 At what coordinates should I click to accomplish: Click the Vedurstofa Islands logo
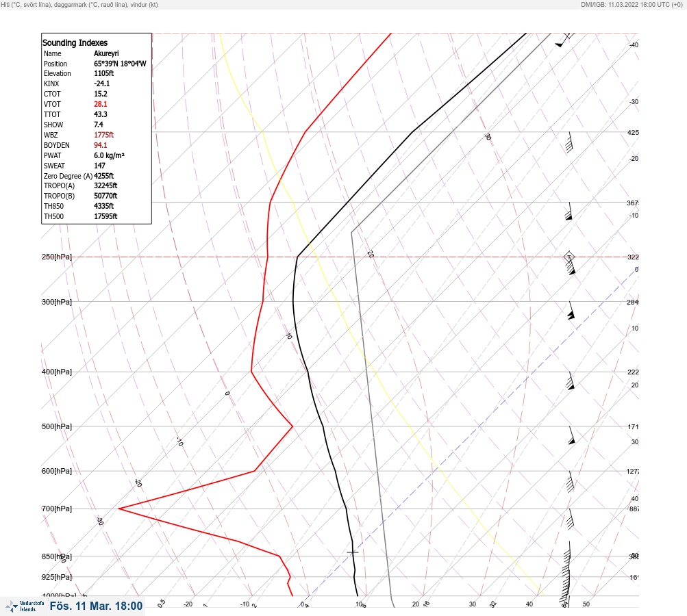25,606
